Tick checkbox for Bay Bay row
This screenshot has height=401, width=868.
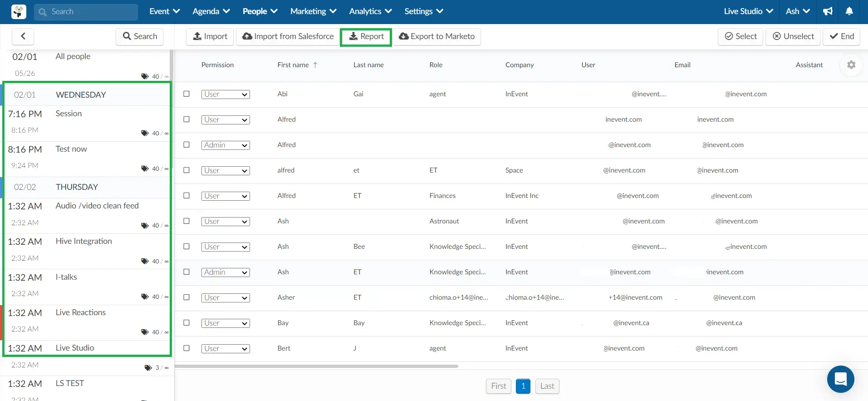186,322
